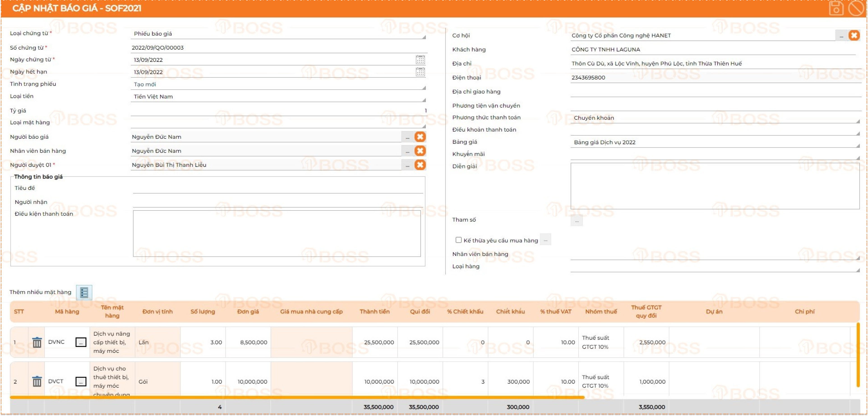Image resolution: width=868 pixels, height=416 pixels.
Task: Delete the DVNC item row
Action: click(x=37, y=342)
